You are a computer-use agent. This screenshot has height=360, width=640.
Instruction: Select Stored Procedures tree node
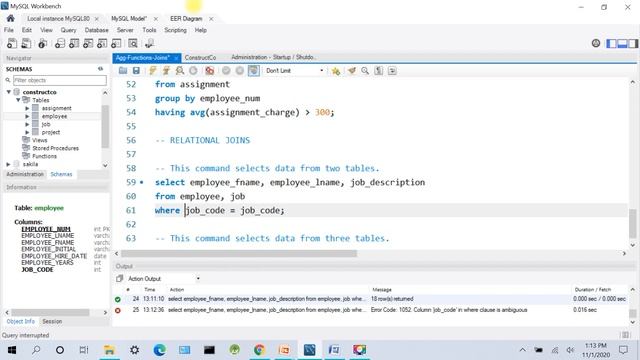pyautogui.click(x=56, y=148)
